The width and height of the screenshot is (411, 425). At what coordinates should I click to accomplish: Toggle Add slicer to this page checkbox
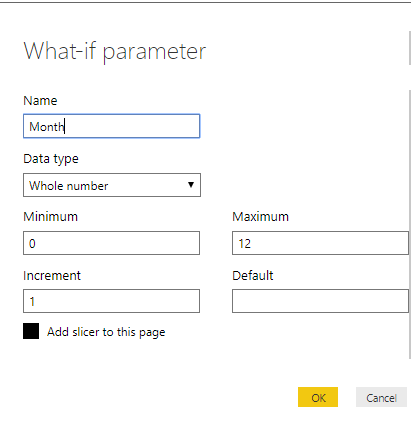pyautogui.click(x=31, y=331)
